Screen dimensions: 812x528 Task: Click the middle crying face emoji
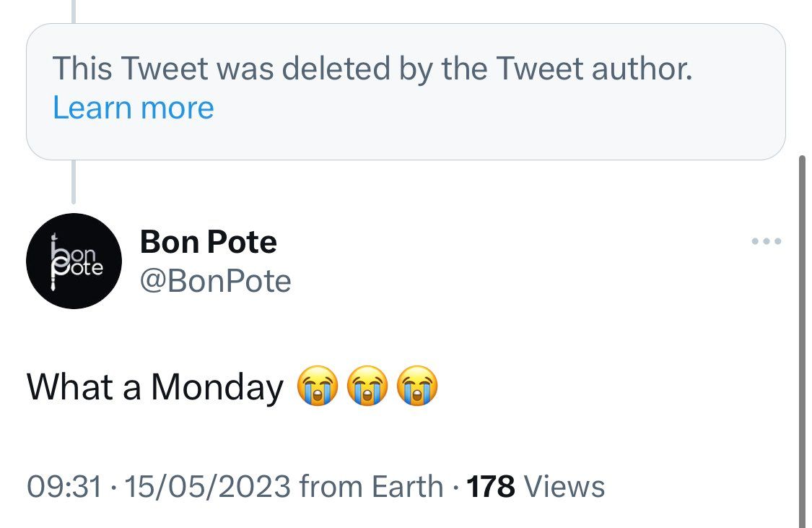(367, 386)
